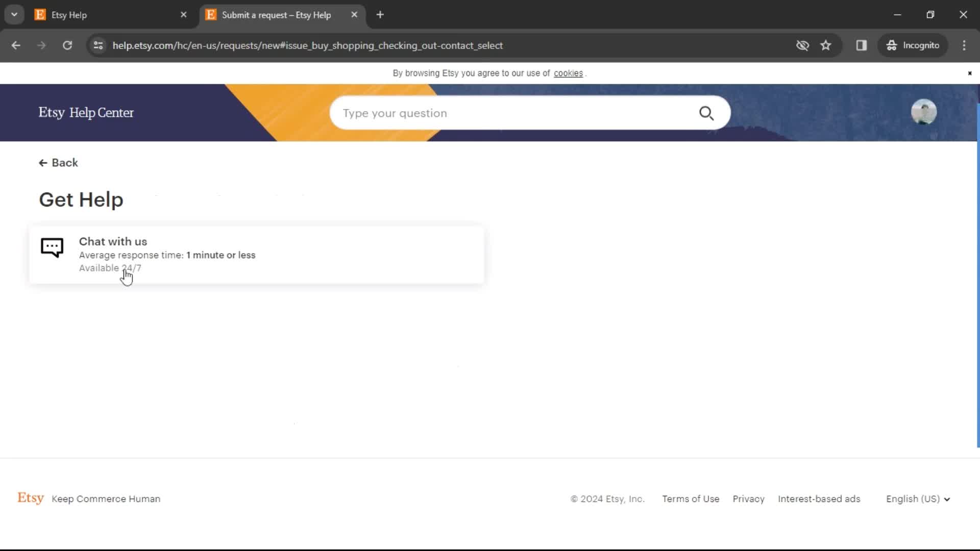This screenshot has width=980, height=551.
Task: Bookmark this page with the star icon
Action: (826, 45)
